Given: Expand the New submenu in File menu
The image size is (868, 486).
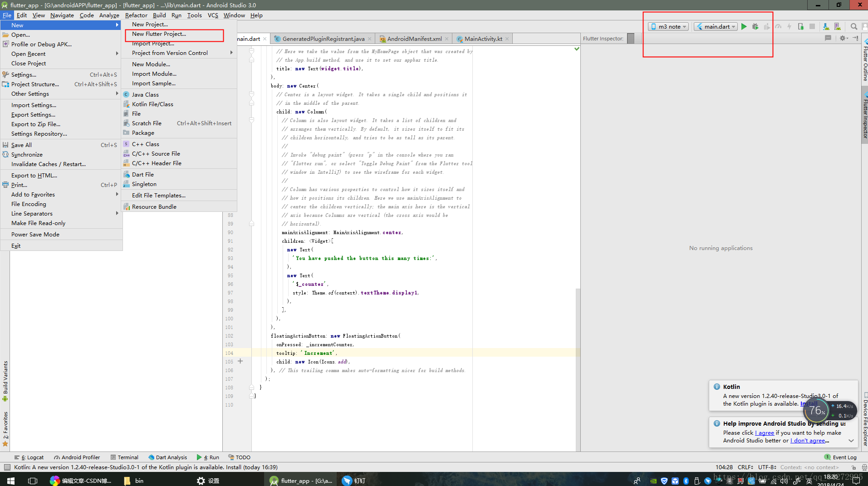Looking at the screenshot, I should pos(61,25).
